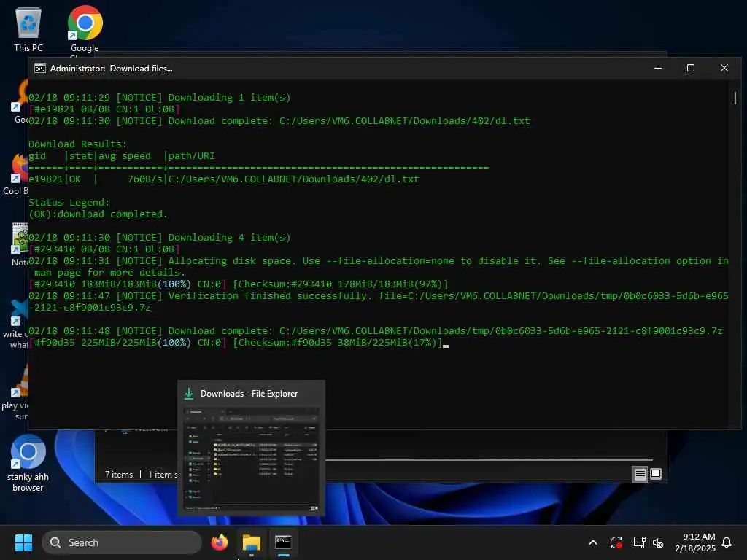This screenshot has width=747, height=560.
Task: Click 'Administrator: Download files...' window title
Action: pos(112,69)
